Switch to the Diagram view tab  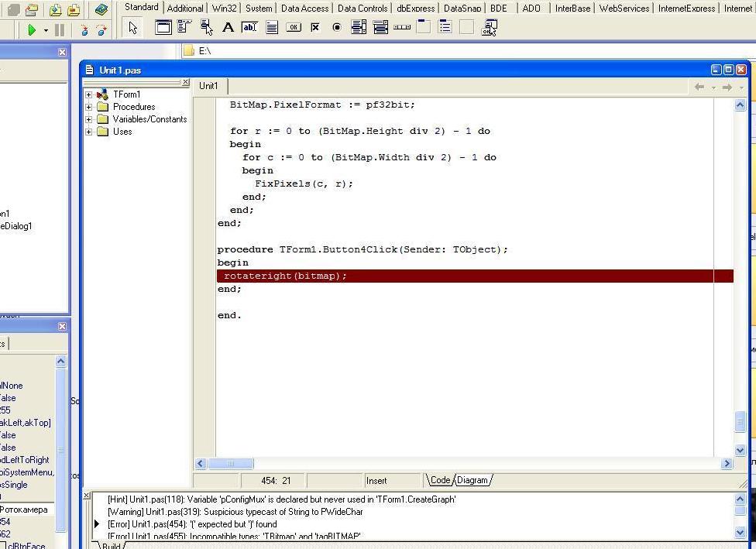[472, 480]
